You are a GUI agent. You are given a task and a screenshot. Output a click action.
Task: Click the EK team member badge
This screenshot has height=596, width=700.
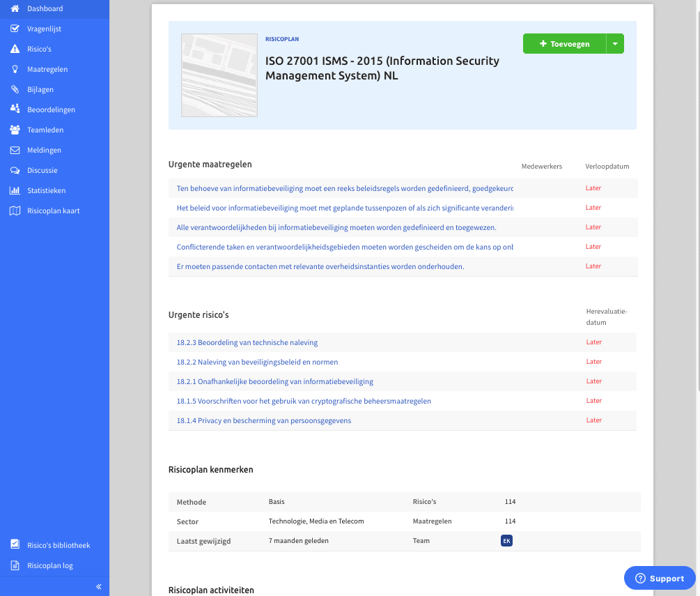pyautogui.click(x=506, y=540)
